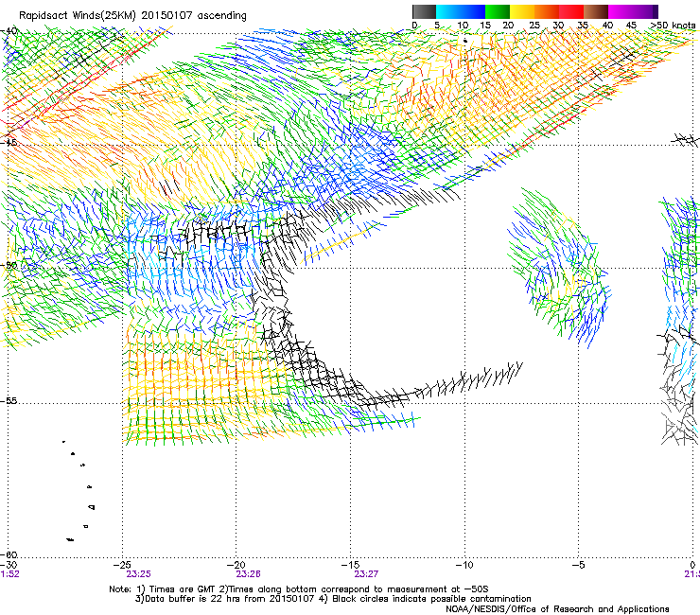Select the orange 25-30 knots legend color
Viewport: 700px width, 615px height.
click(x=547, y=11)
